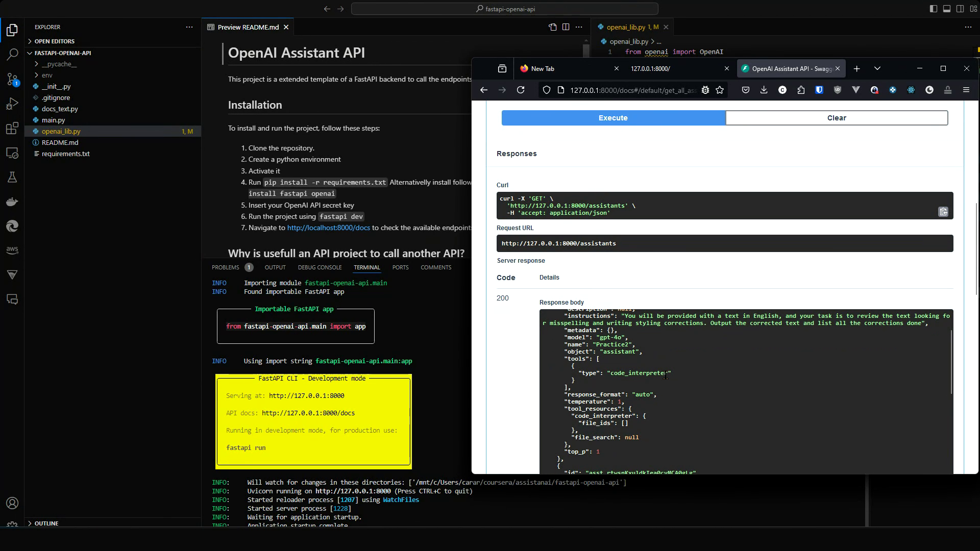Image resolution: width=980 pixels, height=551 pixels.
Task: Click the response body vertical scrollbar
Action: click(x=951, y=362)
